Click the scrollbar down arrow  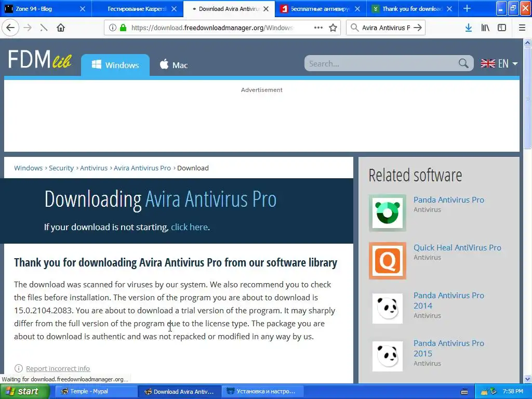tap(528, 379)
